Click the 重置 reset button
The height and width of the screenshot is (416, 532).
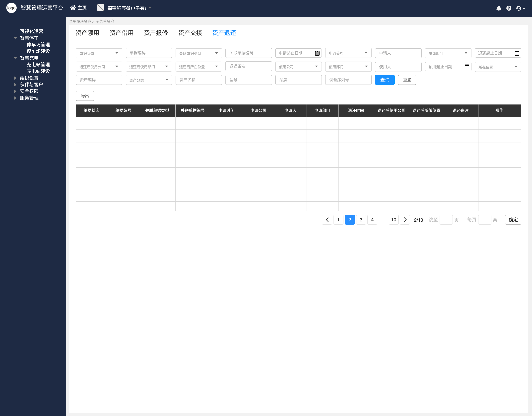[407, 80]
